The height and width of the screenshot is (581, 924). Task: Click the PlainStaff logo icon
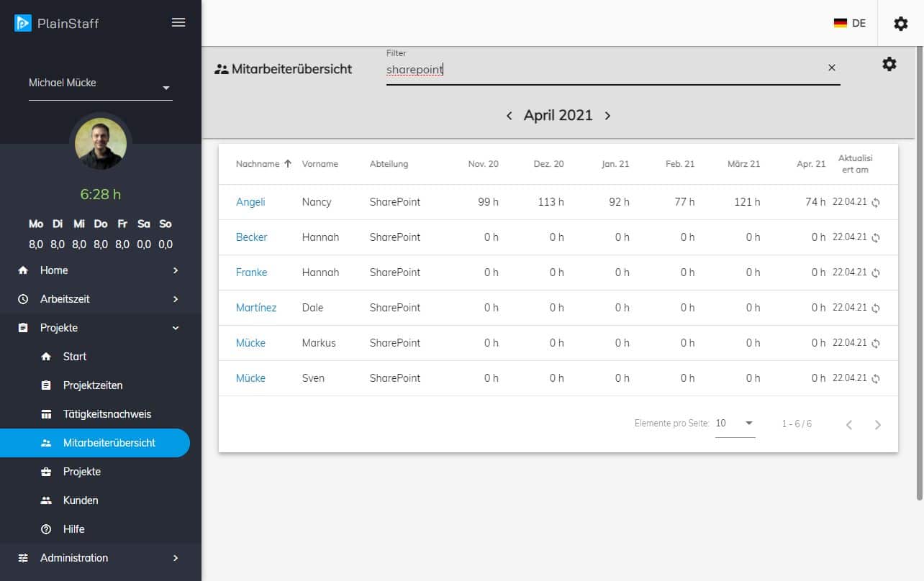[x=23, y=23]
